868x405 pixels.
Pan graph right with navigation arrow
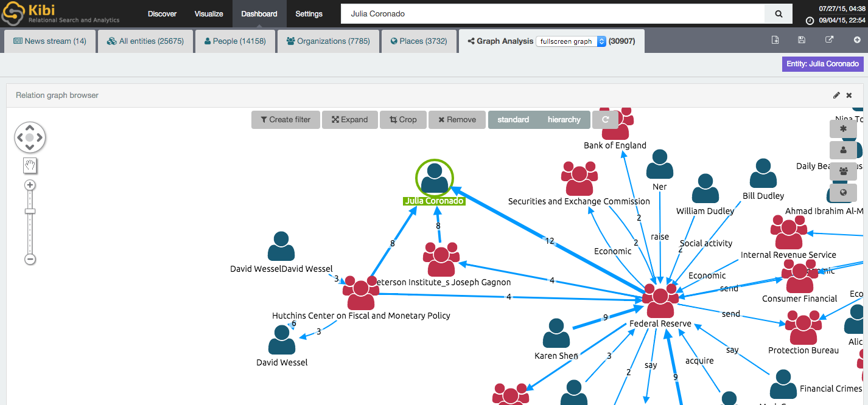point(40,137)
